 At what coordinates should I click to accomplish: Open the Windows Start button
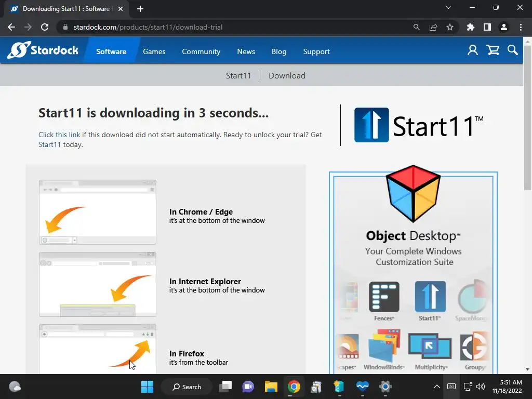pyautogui.click(x=147, y=387)
